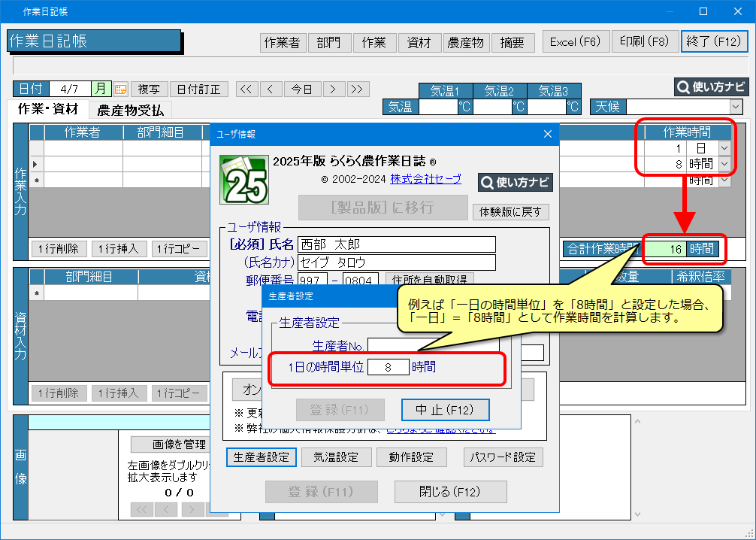Click the 今日 today button
The image size is (756, 540).
click(x=302, y=89)
